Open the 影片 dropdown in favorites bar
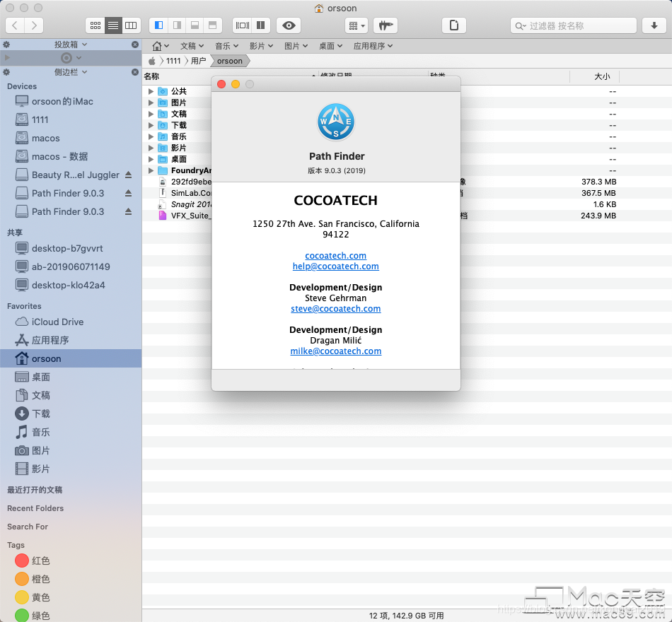672x622 pixels. tap(261, 46)
